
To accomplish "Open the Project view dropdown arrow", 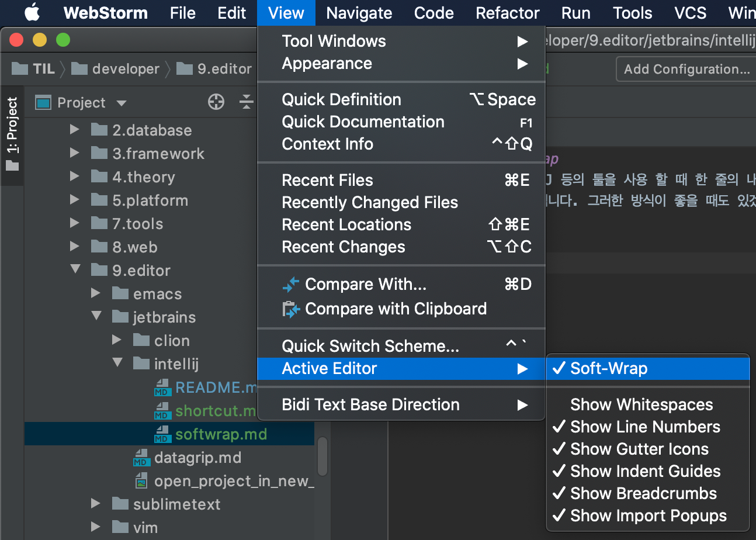I will point(122,103).
